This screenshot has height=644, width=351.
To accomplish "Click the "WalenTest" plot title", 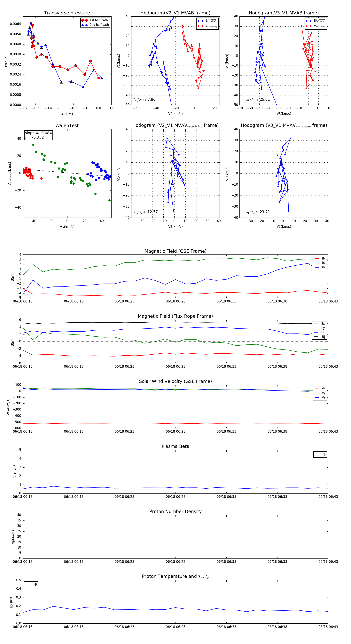I will click(x=67, y=125).
